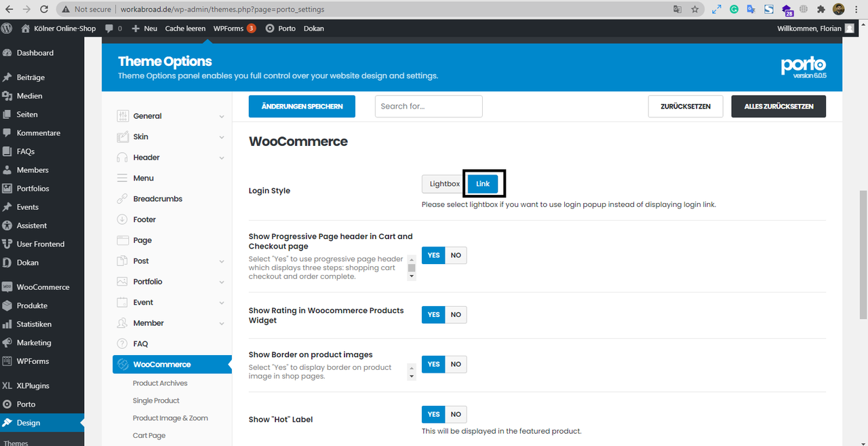
Task: Open the Product Image & Zoom subsection
Action: pyautogui.click(x=170, y=418)
